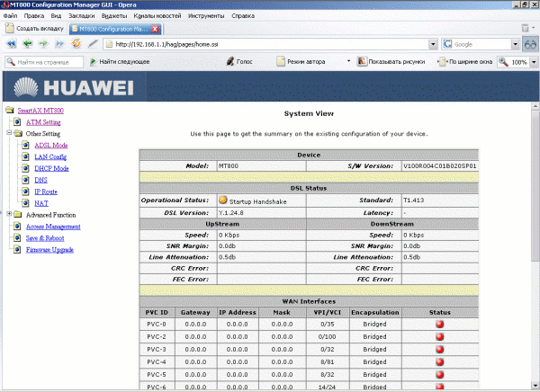Click Find next (Найти следующее)
This screenshot has height=392, width=540.
[120, 62]
